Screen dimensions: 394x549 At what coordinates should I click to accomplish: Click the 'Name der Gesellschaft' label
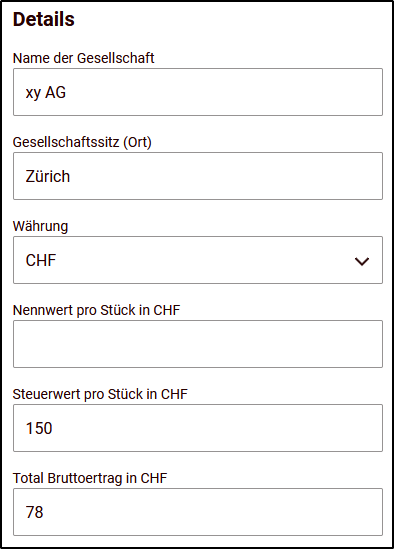coord(83,58)
